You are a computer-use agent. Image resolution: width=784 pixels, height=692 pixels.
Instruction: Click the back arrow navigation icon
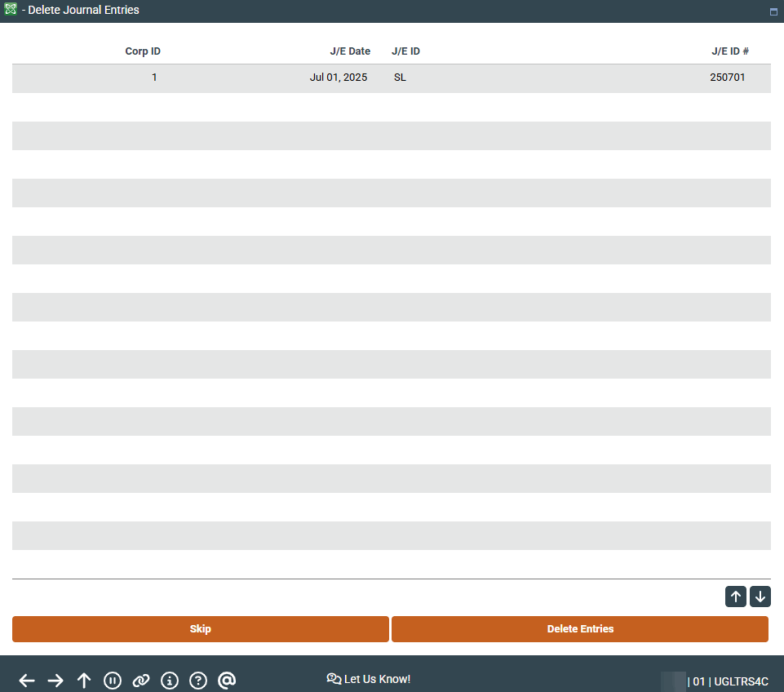coord(27,681)
